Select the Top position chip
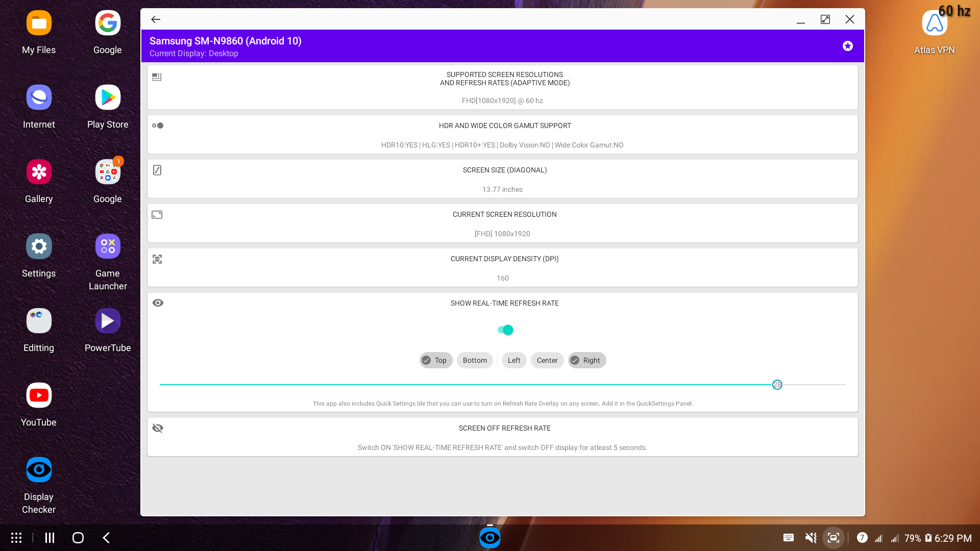Viewport: 980px width, 551px height. click(x=436, y=360)
